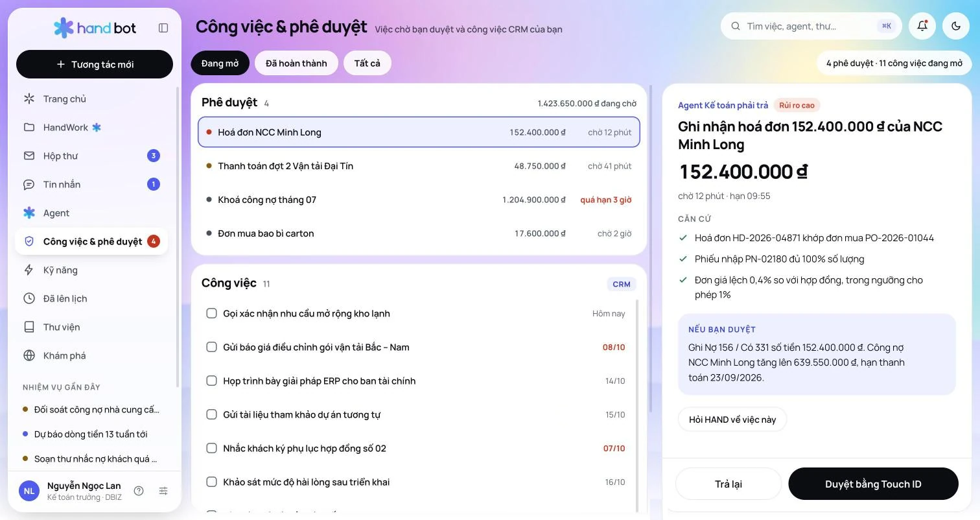Open recent task Dự báo dòng tiền 13 tuần tới

coord(91,434)
